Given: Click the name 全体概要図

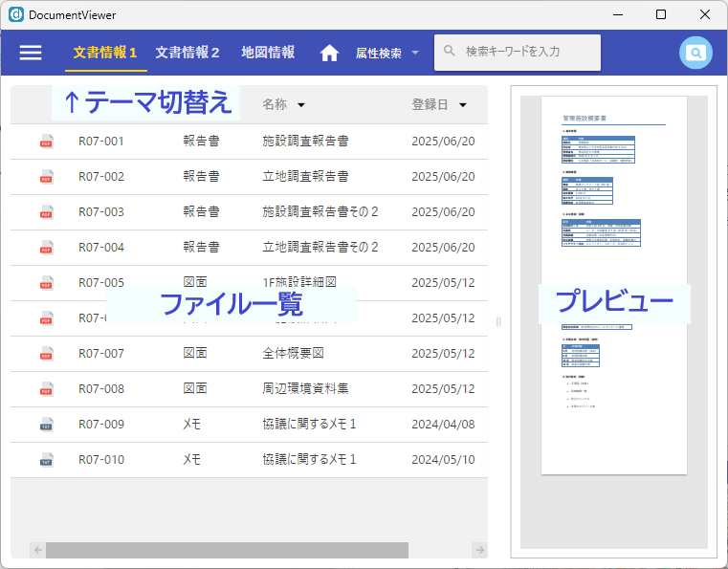Looking at the screenshot, I should 293,354.
